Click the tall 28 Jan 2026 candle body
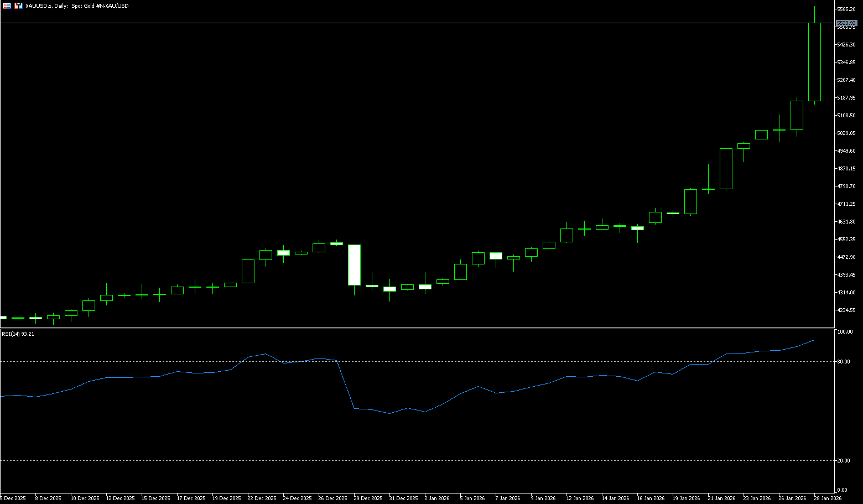The image size is (863, 504). [x=814, y=62]
